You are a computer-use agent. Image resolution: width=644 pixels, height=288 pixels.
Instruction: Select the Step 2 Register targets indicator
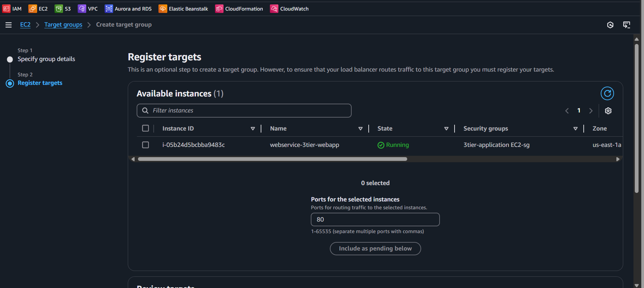10,83
